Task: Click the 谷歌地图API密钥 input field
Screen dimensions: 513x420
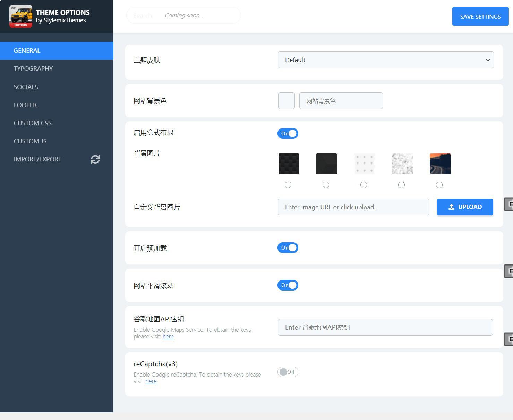Action: click(385, 327)
